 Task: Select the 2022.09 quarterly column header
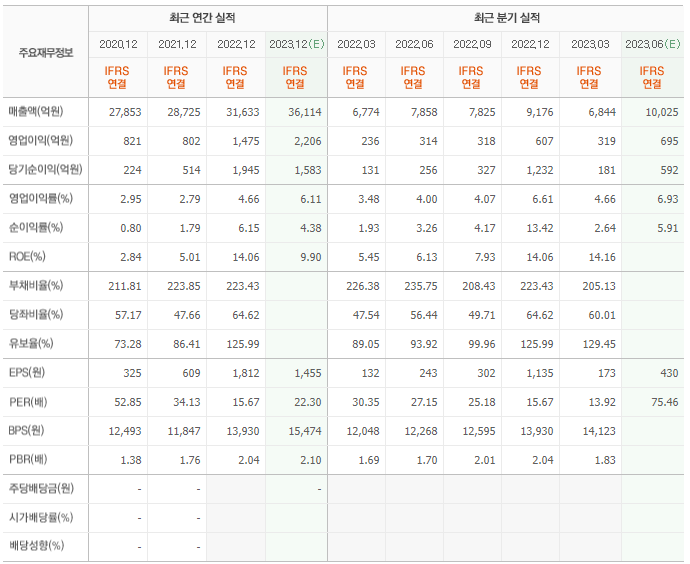[473, 44]
